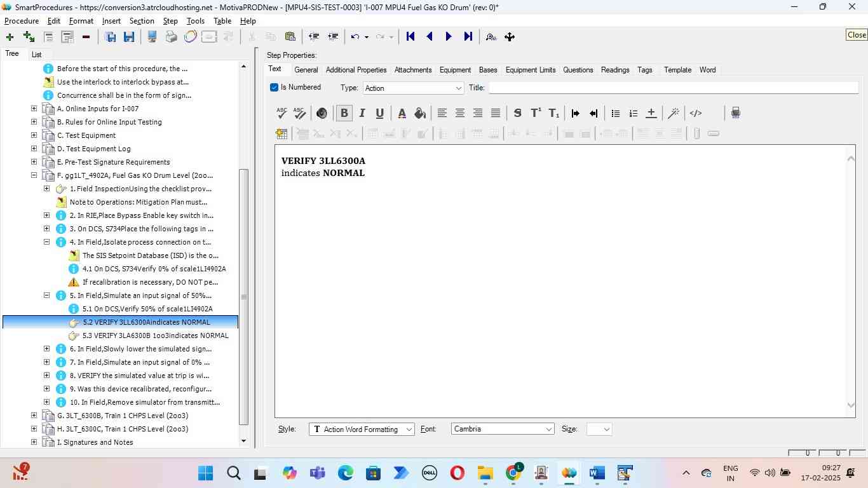Click the undo arrow icon

[355, 37]
